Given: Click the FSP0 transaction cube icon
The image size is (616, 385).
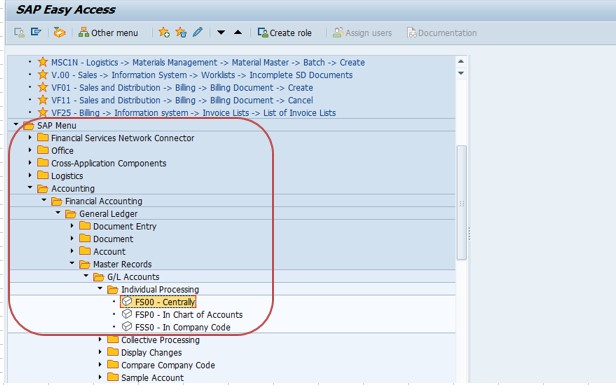Looking at the screenshot, I should click(x=127, y=314).
